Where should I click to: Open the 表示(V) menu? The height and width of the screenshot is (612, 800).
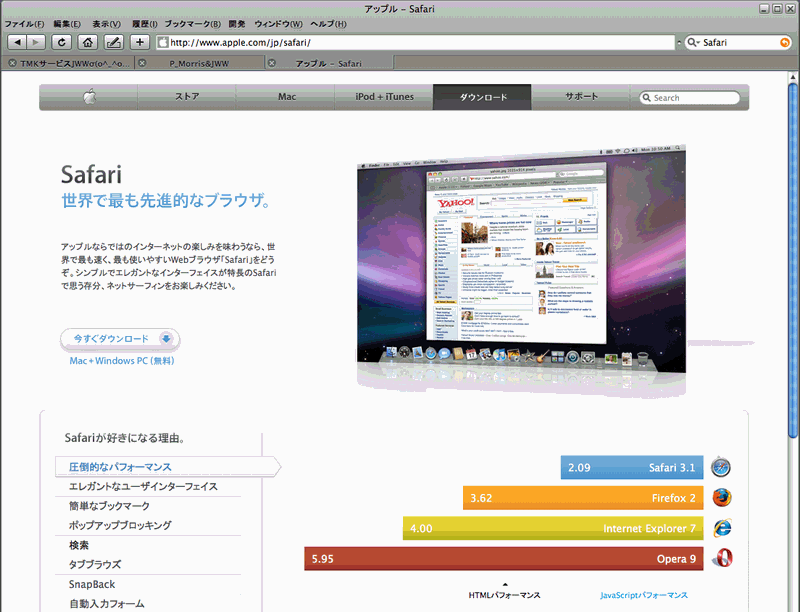(x=106, y=24)
